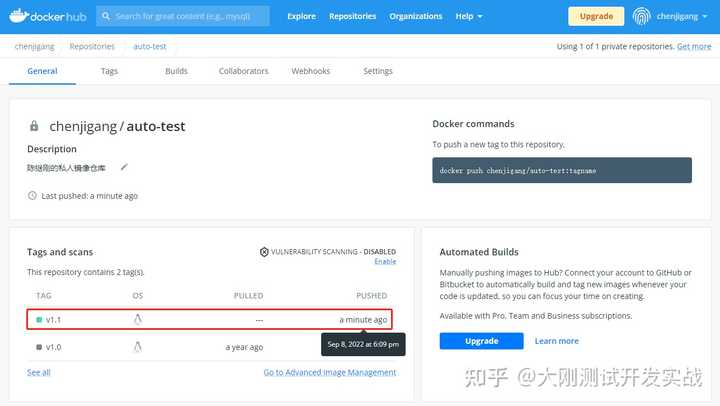Click the OS column header

click(x=138, y=295)
